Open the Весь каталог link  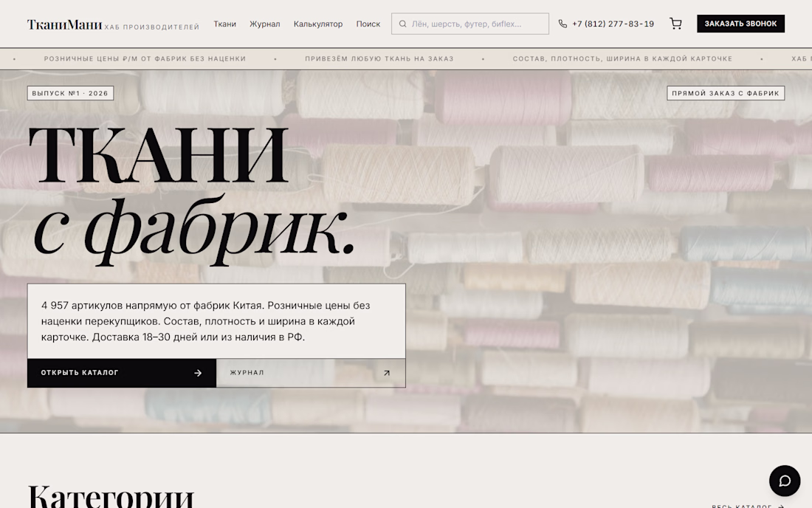[x=748, y=506]
